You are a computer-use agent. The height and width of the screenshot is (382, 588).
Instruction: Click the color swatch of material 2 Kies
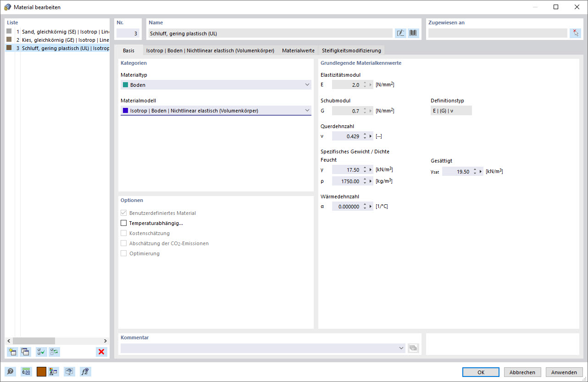click(x=9, y=39)
